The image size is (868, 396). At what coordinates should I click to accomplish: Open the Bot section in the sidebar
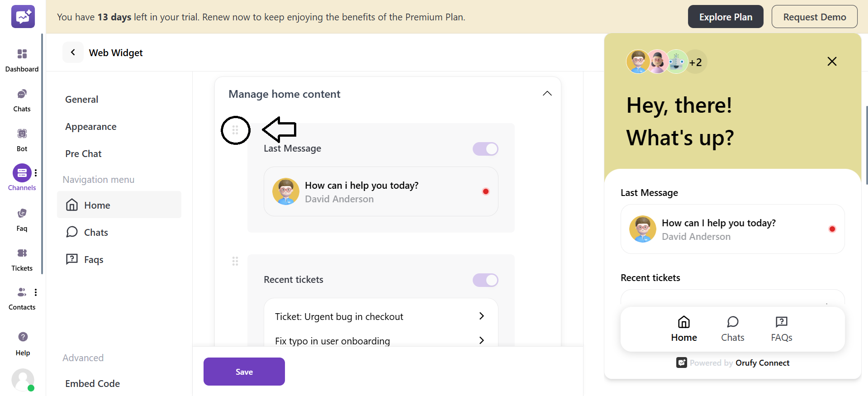[22, 138]
